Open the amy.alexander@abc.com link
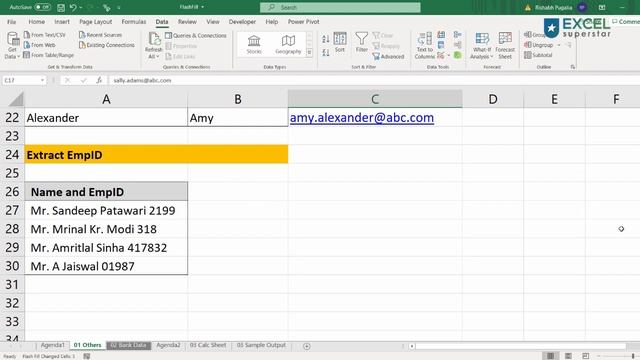The image size is (640, 360). pyautogui.click(x=362, y=118)
